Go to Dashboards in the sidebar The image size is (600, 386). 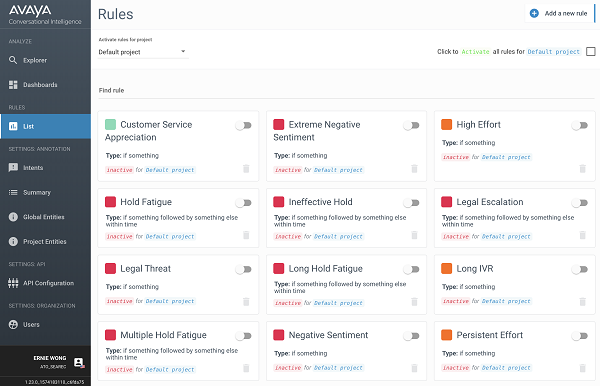tap(45, 85)
